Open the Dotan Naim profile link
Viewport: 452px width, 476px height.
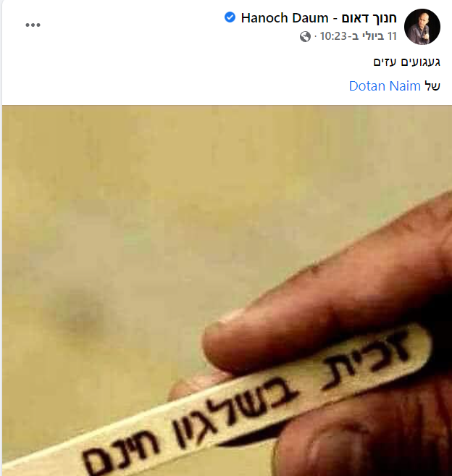coord(385,86)
